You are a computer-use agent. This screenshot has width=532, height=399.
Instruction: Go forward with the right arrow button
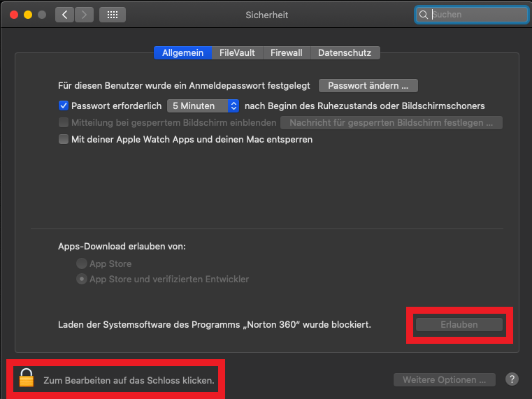tap(84, 15)
